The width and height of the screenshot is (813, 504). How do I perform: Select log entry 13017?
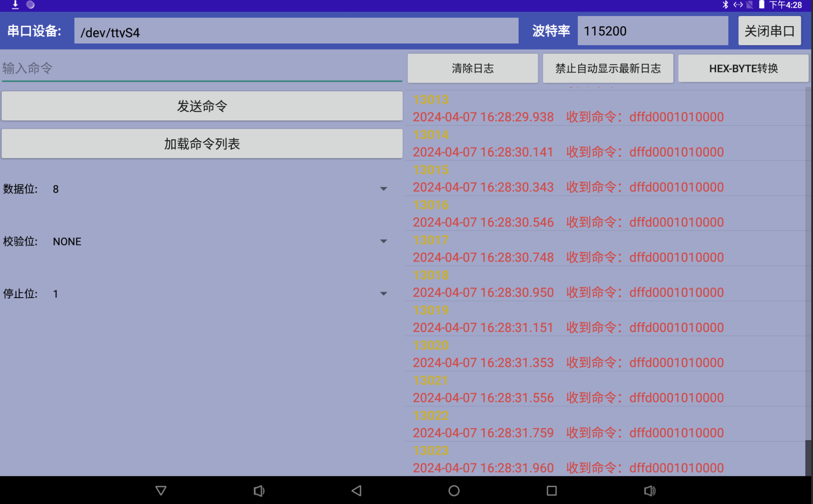point(431,240)
